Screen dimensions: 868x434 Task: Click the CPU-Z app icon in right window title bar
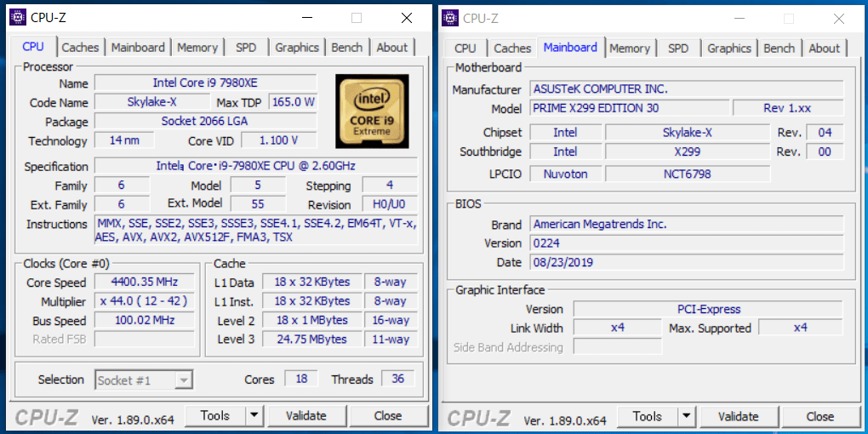pyautogui.click(x=450, y=18)
